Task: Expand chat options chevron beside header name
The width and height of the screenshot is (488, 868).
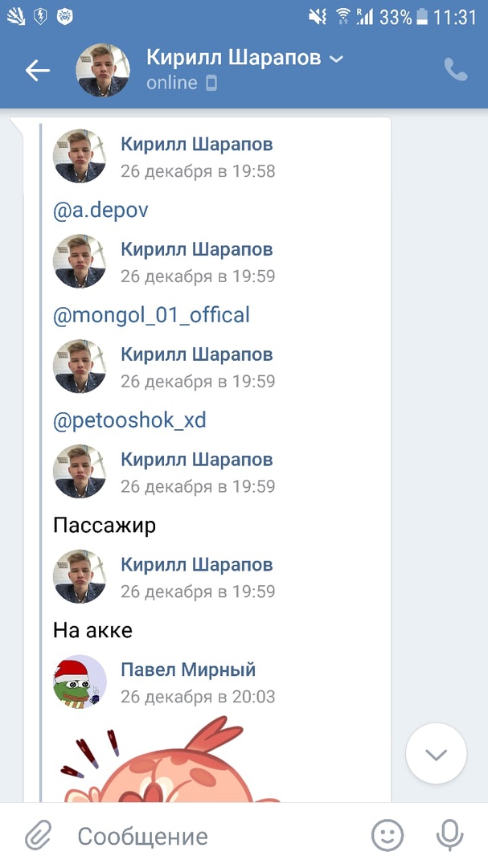Action: point(337,59)
